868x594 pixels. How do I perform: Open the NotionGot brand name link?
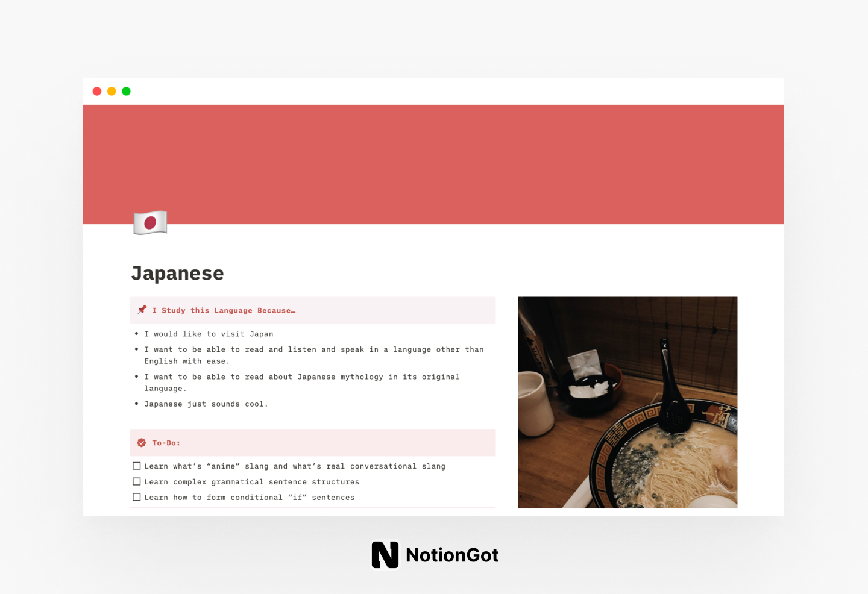click(452, 555)
